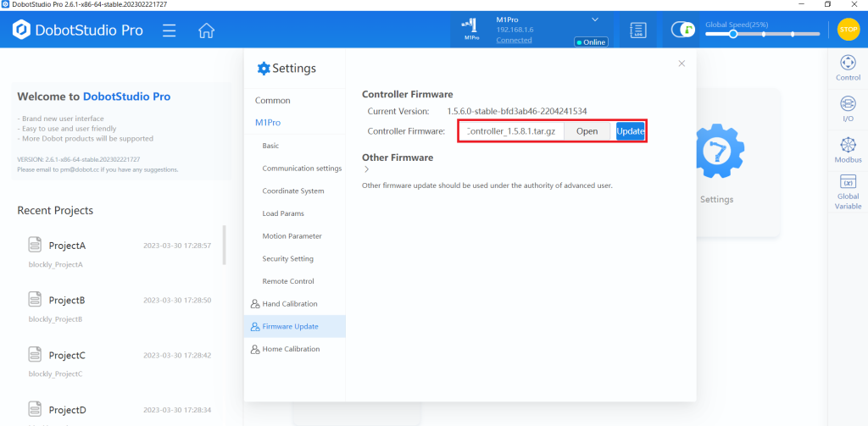Viewport: 868px width, 426px height.
Task: Click the Controller Firmware file path field
Action: click(x=512, y=131)
